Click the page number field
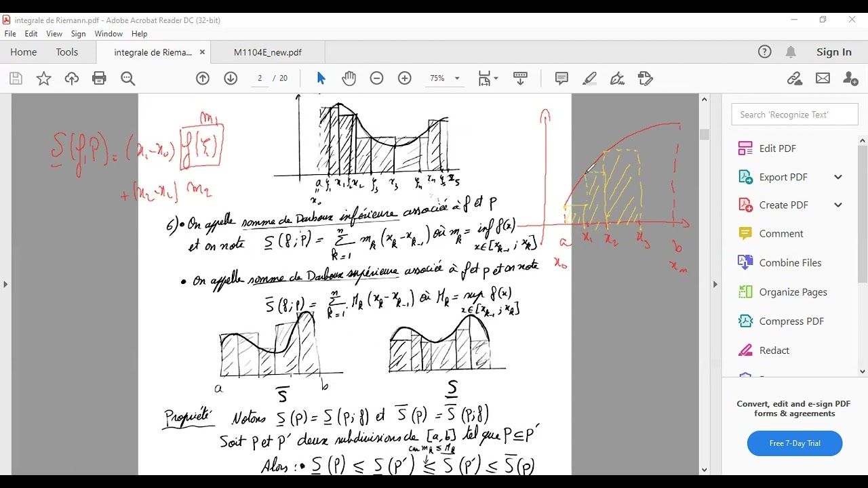Screen dimensions: 868x488 [x=260, y=79]
